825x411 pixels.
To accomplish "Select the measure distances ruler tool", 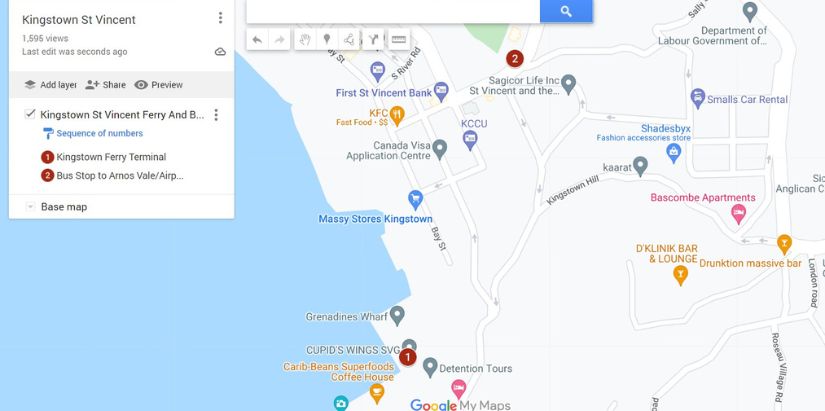I will click(399, 39).
